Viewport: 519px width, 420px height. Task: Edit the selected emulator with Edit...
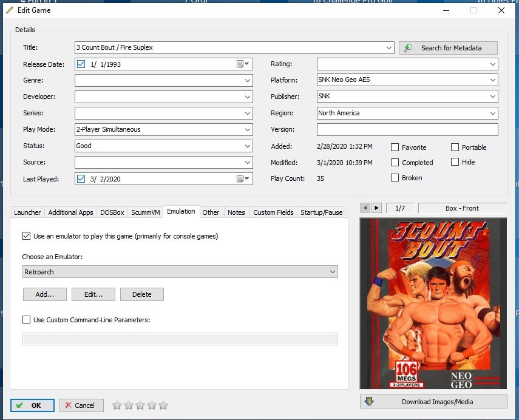[93, 294]
